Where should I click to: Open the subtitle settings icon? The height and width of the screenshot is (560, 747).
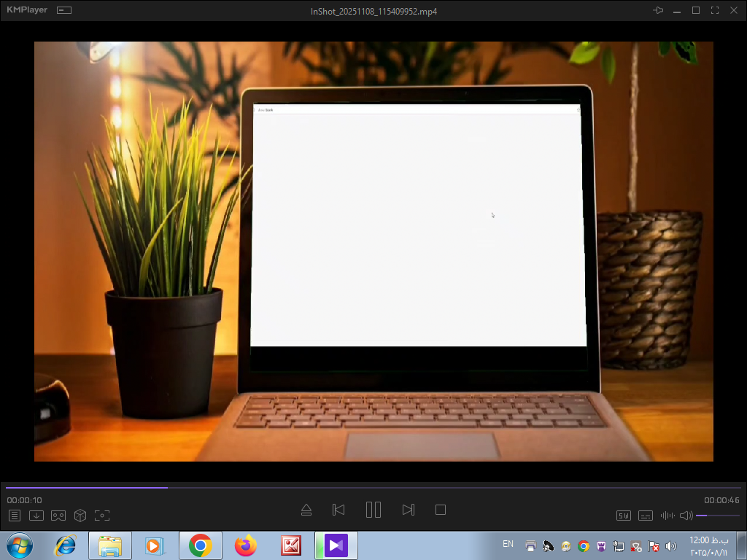click(x=646, y=516)
